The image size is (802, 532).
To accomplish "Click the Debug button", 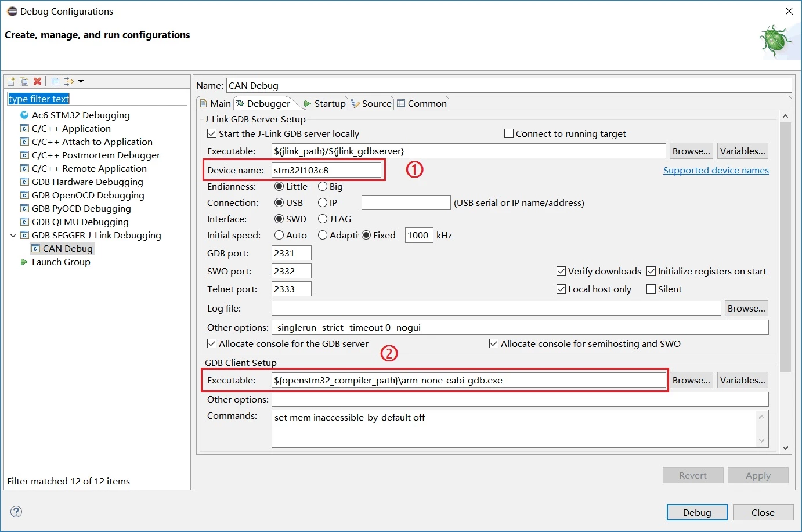I will tap(697, 512).
